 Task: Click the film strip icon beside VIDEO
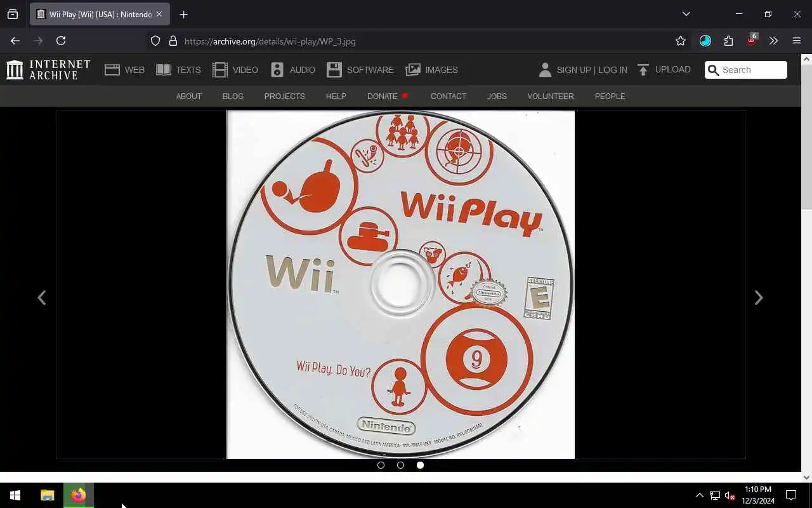tap(220, 70)
